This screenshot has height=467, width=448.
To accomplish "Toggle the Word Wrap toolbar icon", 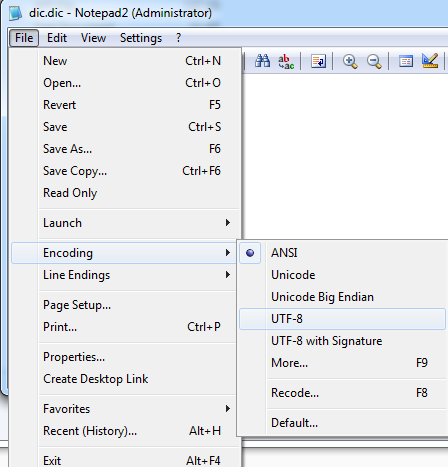I will click(x=318, y=61).
